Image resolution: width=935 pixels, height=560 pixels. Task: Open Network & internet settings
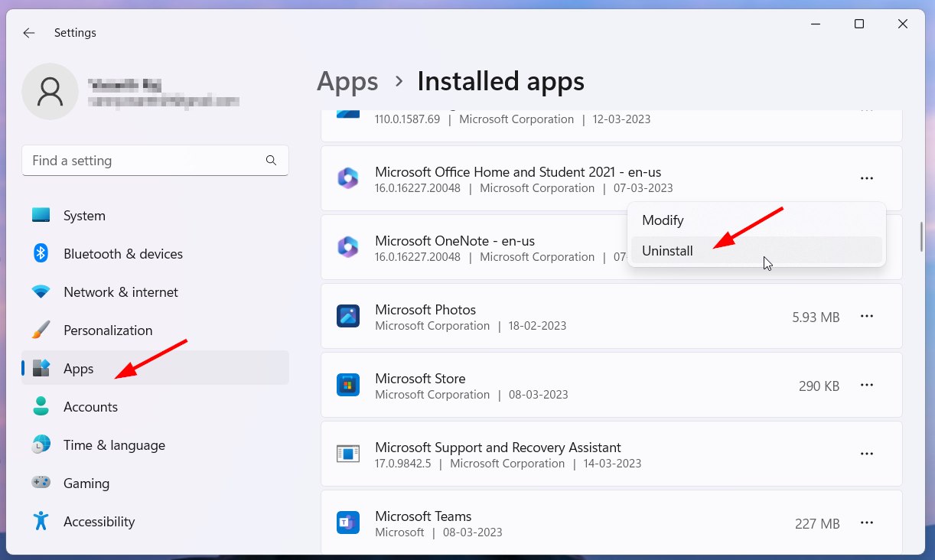[155, 292]
